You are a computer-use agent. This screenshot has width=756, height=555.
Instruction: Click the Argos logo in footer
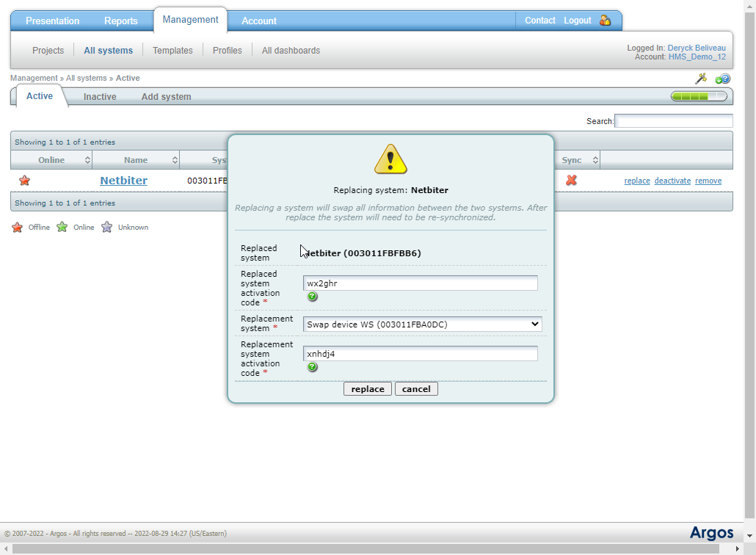712,533
